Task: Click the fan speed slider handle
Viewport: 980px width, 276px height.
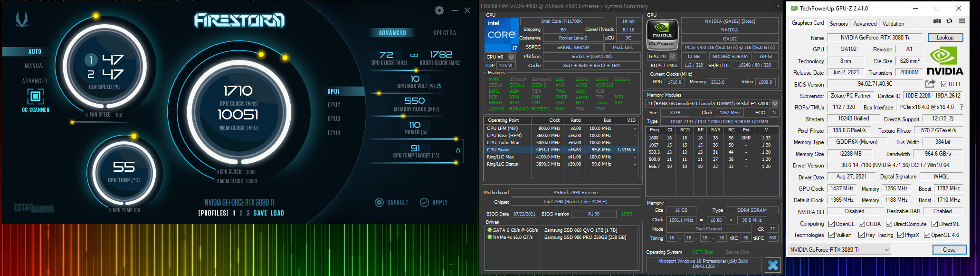Action: (72, 122)
